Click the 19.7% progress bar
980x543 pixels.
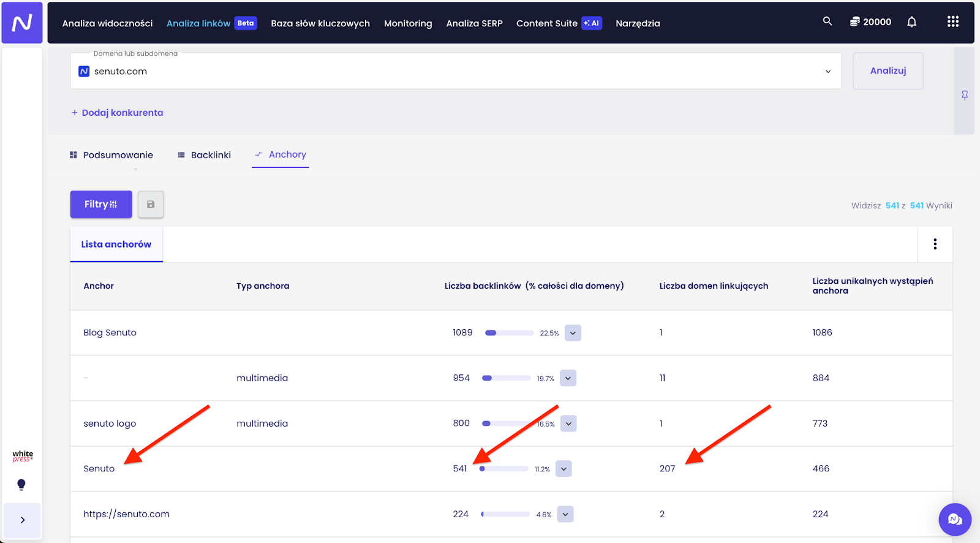click(x=506, y=378)
